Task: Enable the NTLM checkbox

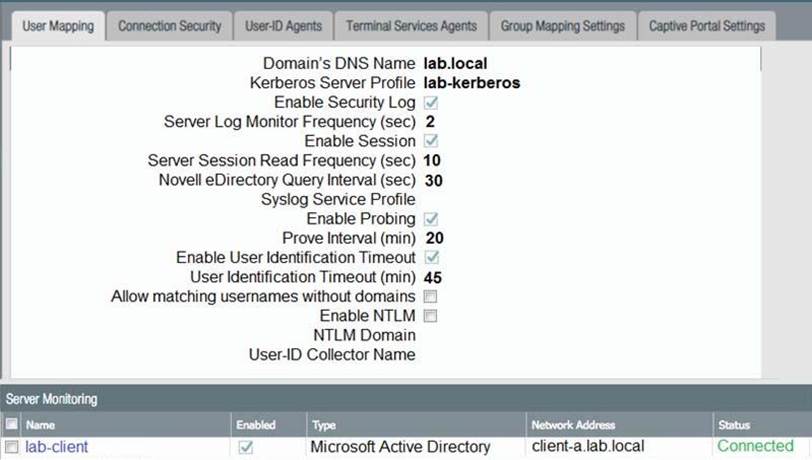Action: (x=431, y=316)
